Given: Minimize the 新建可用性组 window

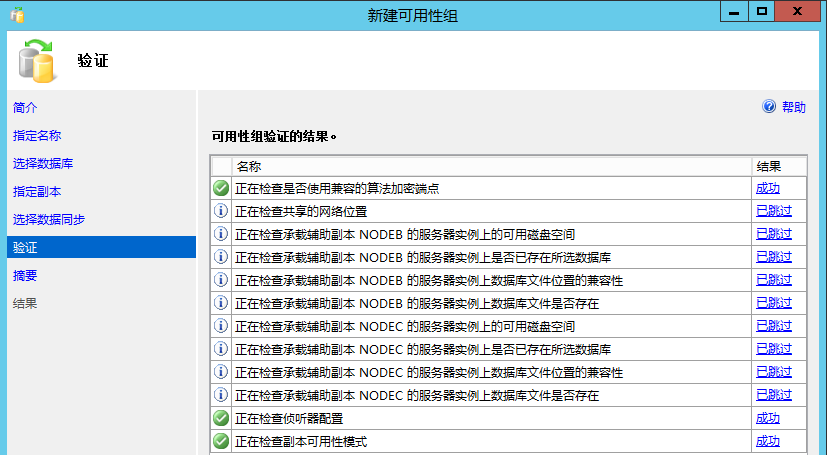Looking at the screenshot, I should click(x=734, y=12).
